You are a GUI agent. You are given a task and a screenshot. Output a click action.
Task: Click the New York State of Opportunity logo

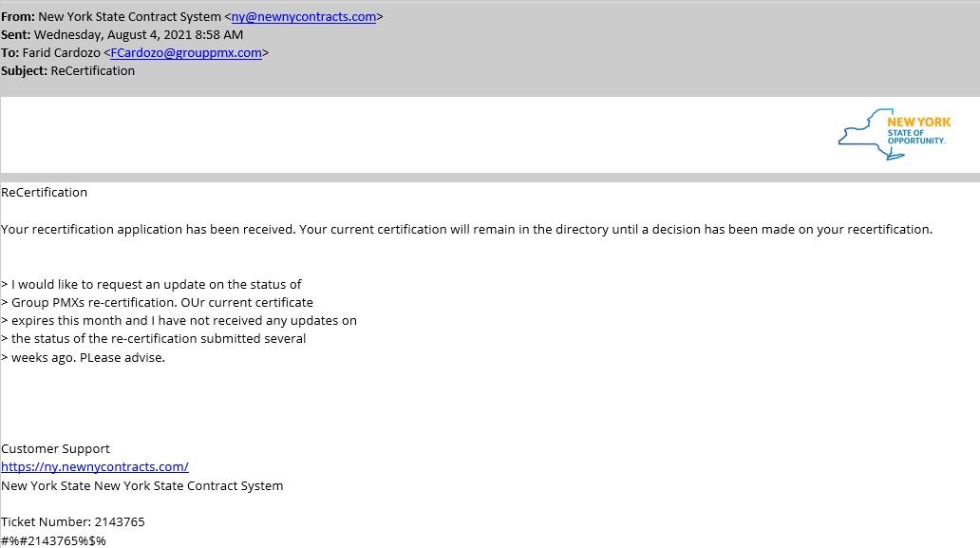click(894, 134)
